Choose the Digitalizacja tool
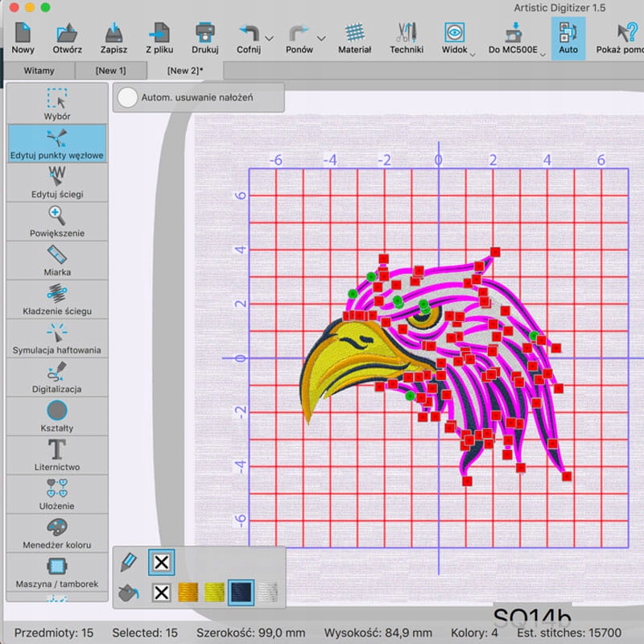The height and width of the screenshot is (644, 644). [57, 377]
